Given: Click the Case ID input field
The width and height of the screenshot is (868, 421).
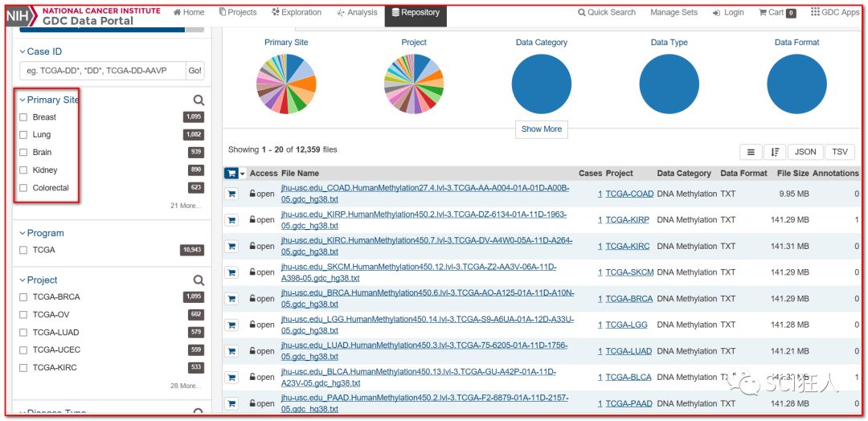Looking at the screenshot, I should pos(102,71).
